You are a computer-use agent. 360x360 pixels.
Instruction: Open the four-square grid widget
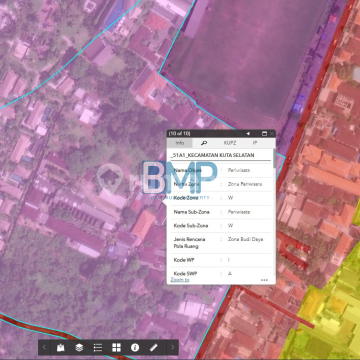coord(116,348)
